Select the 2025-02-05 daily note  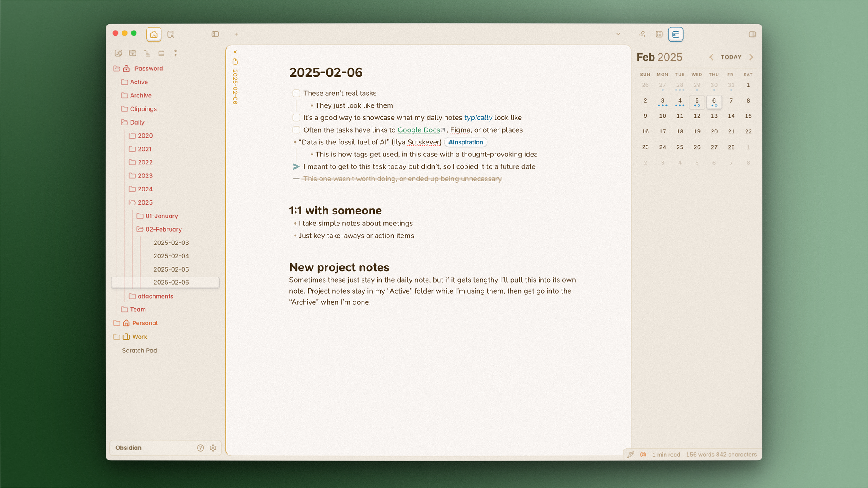170,269
